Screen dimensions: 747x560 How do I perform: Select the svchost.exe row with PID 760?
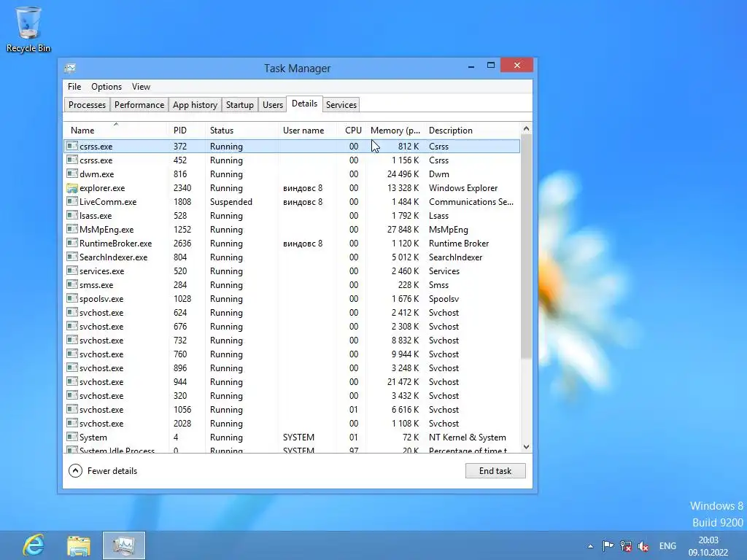pos(292,354)
